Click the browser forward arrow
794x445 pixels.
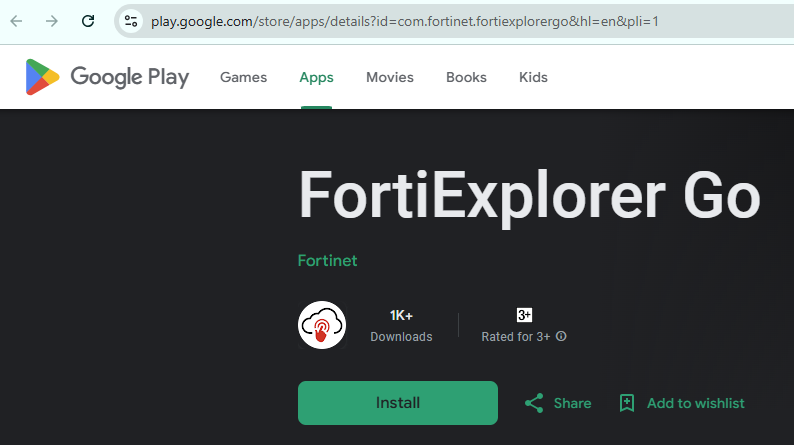[x=52, y=21]
